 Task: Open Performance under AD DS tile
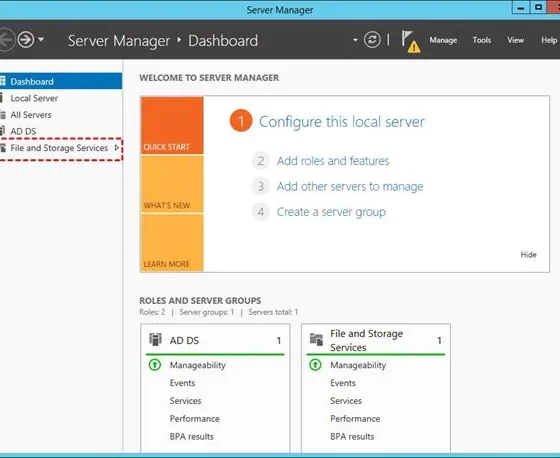click(195, 419)
